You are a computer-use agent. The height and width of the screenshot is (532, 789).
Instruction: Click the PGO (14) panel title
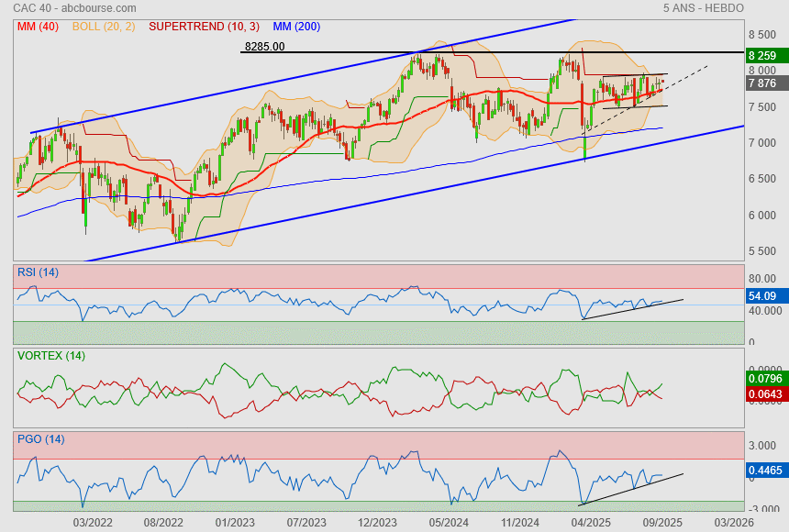(x=40, y=439)
